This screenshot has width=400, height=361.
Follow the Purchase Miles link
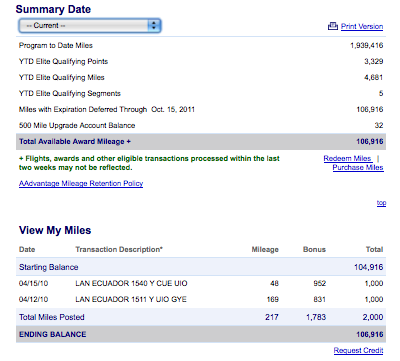click(x=358, y=168)
